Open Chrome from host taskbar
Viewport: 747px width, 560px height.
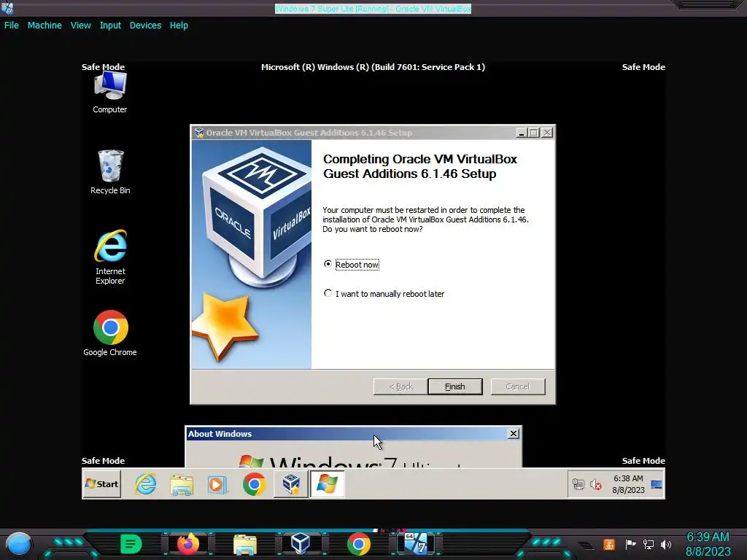[358, 544]
